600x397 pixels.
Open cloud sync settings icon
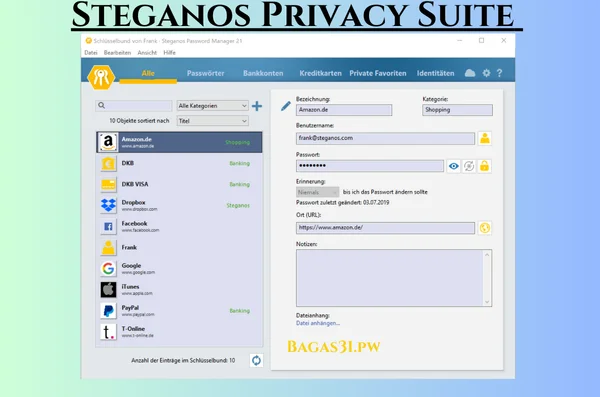(470, 73)
